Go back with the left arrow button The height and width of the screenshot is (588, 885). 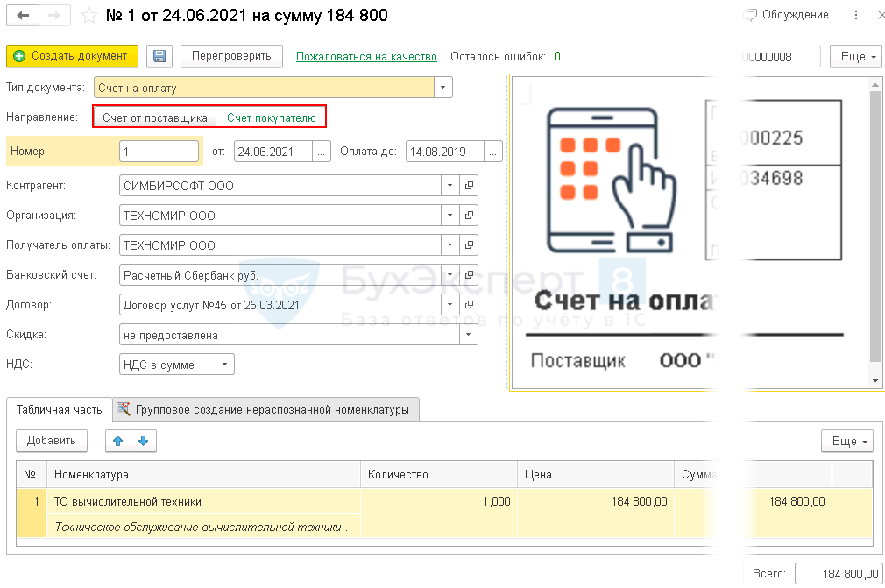click(x=23, y=15)
